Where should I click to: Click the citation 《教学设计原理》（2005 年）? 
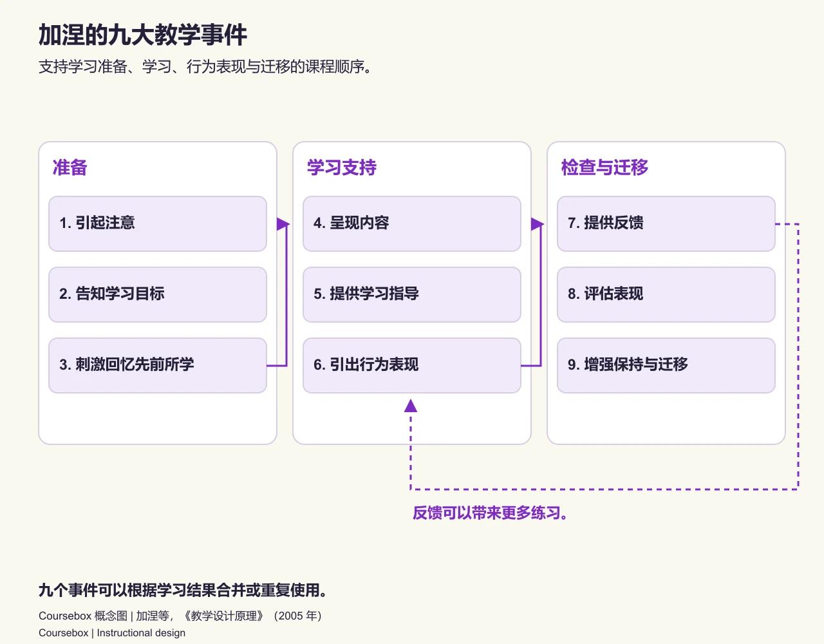tap(252, 616)
